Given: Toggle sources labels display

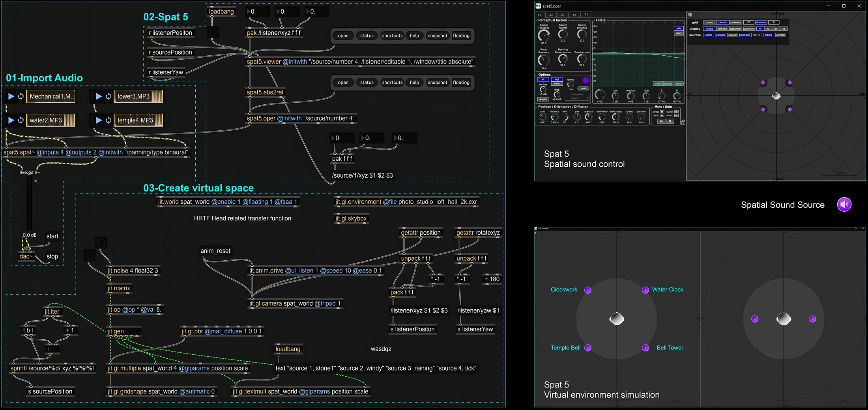Looking at the screenshot, I should click(769, 35).
